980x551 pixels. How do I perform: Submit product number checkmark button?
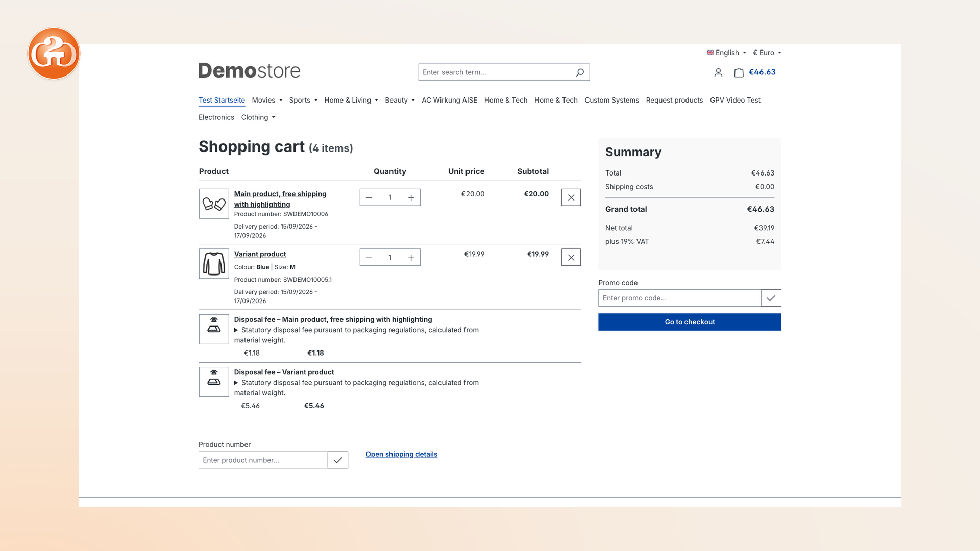(338, 460)
